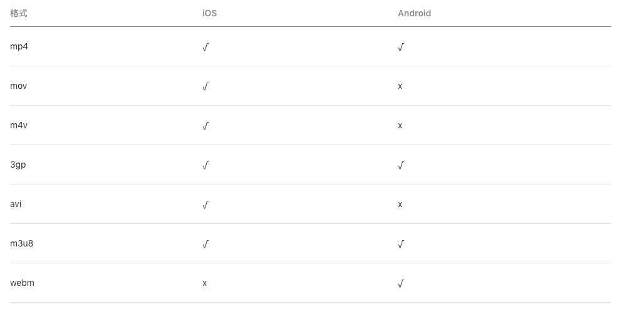This screenshot has height=314, width=644.
Task: Click the iOS checkmark for mov
Action: 205,86
